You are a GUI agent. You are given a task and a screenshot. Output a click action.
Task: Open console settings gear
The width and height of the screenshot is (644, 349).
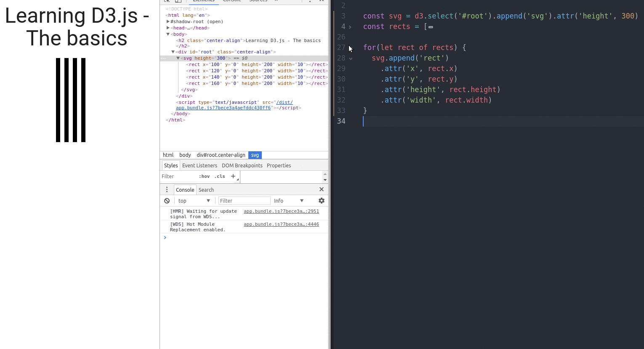[x=322, y=201]
